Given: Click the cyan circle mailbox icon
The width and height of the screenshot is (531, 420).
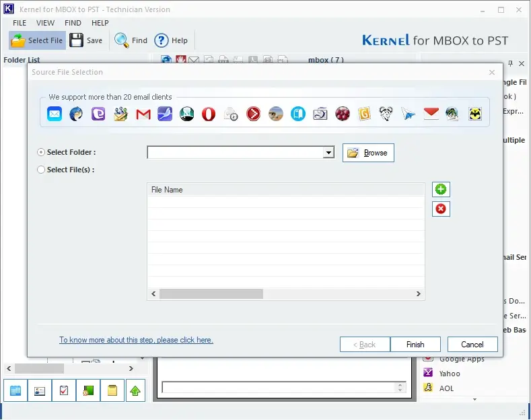Looking at the screenshot, I should point(297,114).
